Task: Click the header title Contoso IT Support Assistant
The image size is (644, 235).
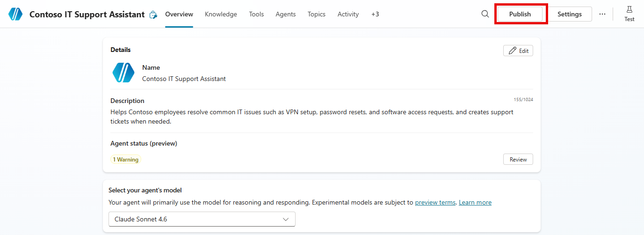Action: pyautogui.click(x=87, y=15)
